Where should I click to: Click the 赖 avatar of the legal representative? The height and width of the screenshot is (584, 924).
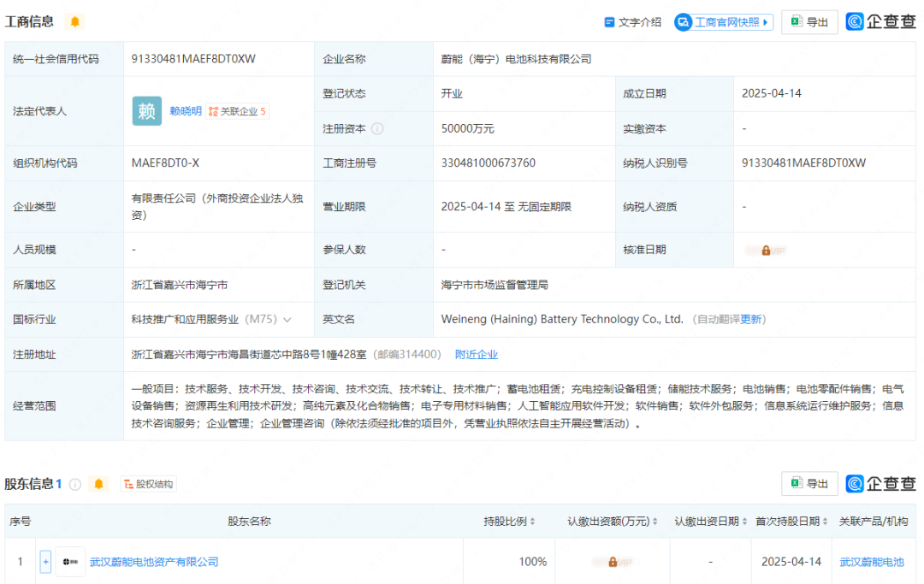146,111
